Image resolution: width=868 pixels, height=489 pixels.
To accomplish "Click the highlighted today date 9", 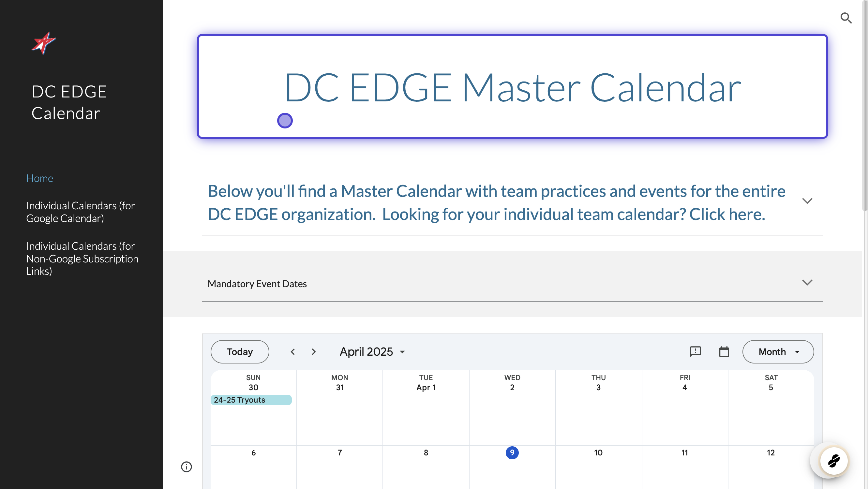I will (x=512, y=453).
